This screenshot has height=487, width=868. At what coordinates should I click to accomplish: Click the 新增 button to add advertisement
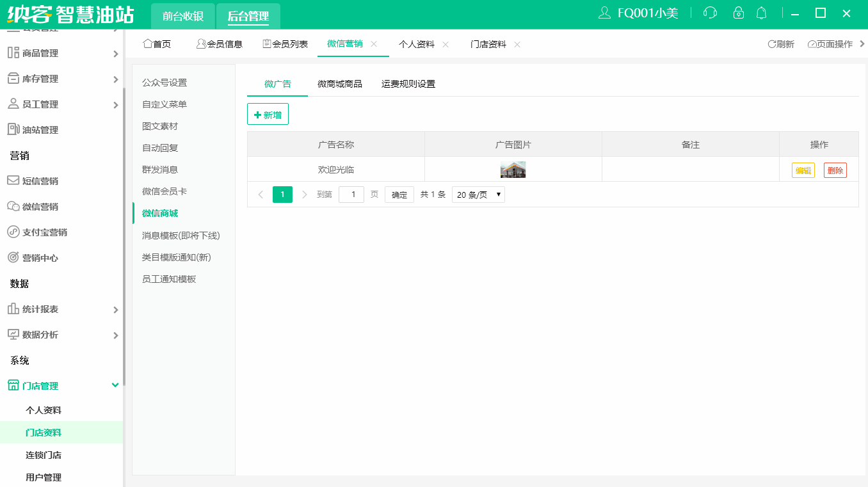(268, 113)
